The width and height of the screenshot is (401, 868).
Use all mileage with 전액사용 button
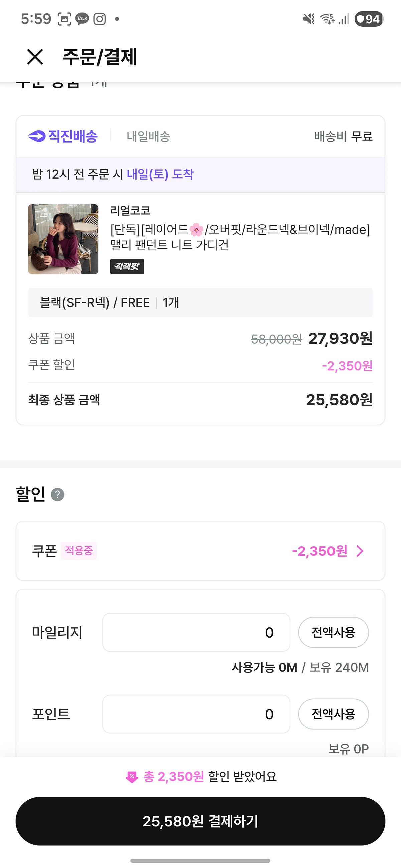click(333, 632)
